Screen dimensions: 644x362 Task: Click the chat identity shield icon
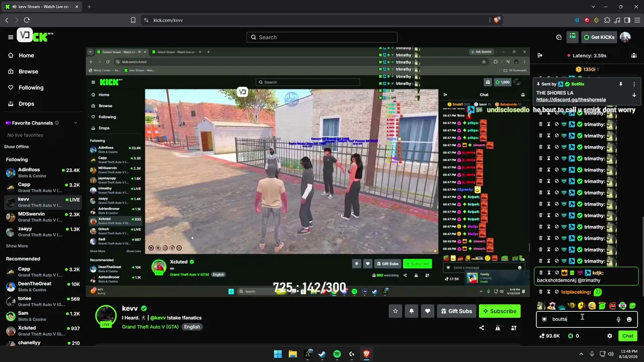(x=544, y=319)
